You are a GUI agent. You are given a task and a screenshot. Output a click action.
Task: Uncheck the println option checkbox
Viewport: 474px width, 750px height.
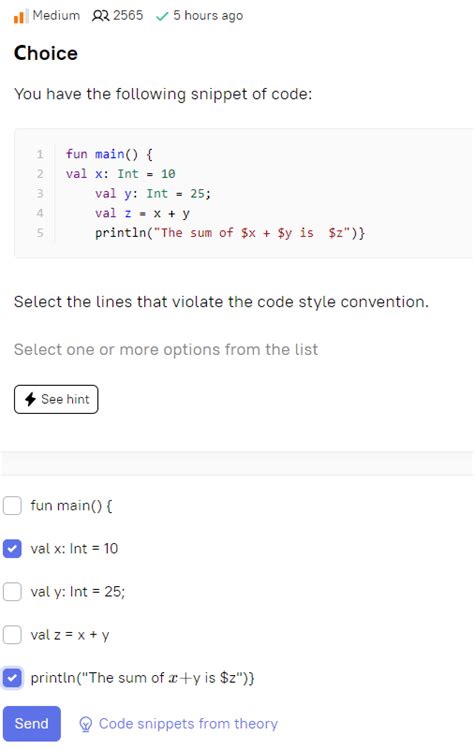[12, 678]
